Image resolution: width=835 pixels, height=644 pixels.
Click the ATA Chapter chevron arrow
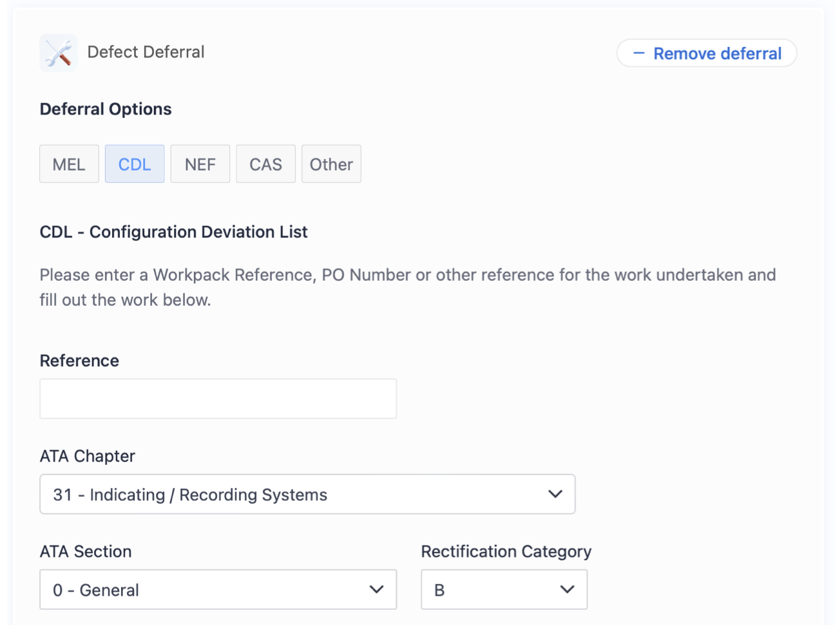click(x=555, y=494)
